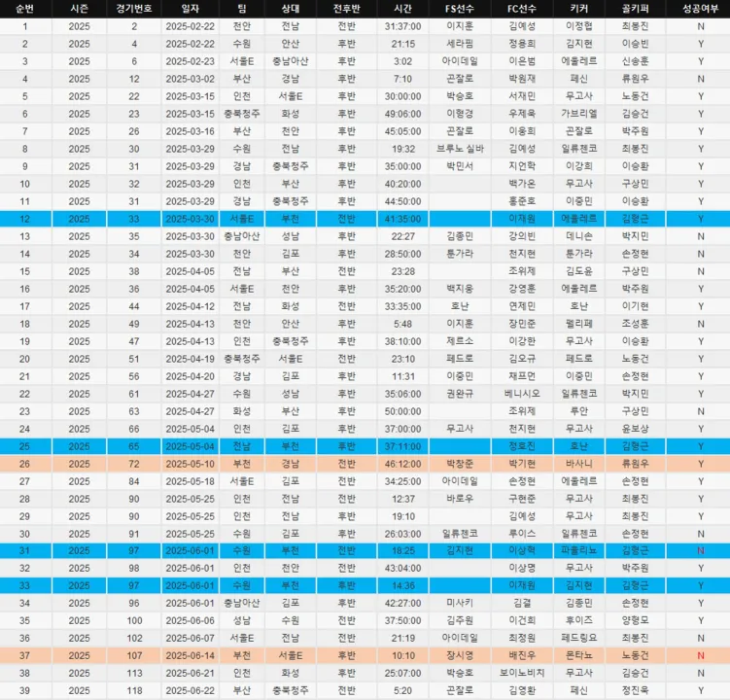
Task: Click the 키커 cell 가브리엘
Action: click(x=578, y=114)
